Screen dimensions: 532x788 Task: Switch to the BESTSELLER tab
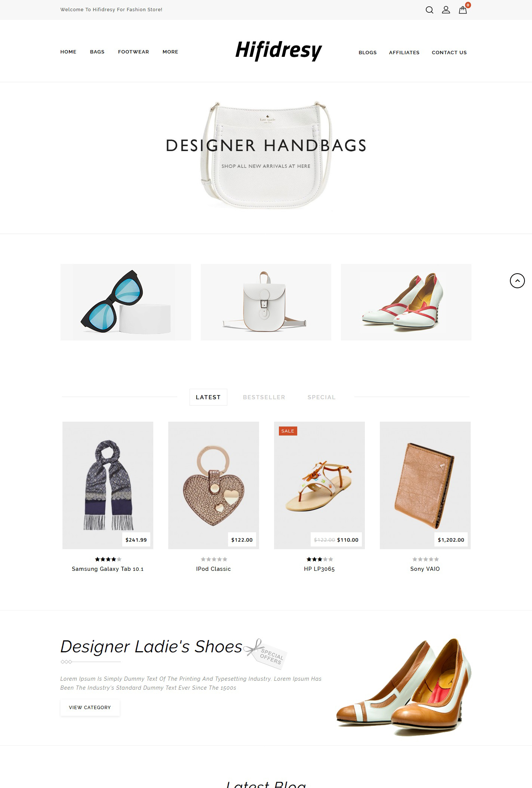[x=264, y=397]
